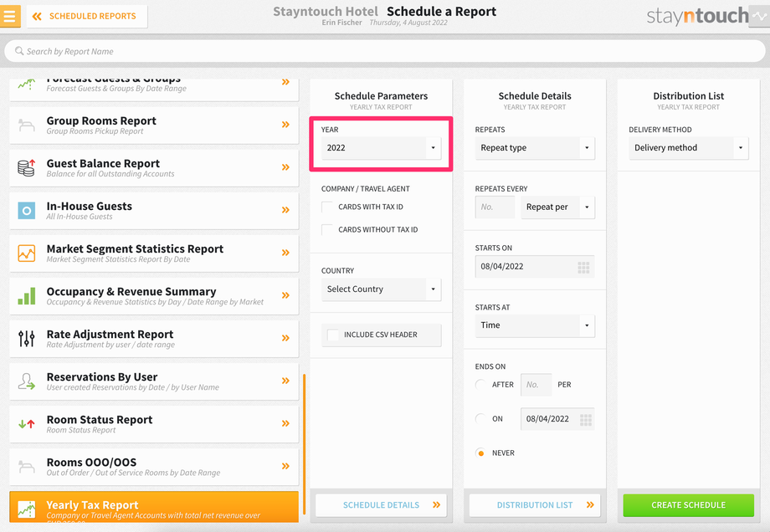This screenshot has width=770, height=532.
Task: Click Market Segment Statistics chart icon
Action: click(27, 253)
